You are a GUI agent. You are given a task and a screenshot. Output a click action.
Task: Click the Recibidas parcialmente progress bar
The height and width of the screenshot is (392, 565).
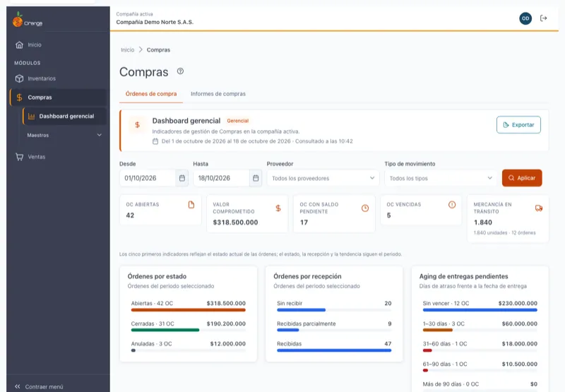pos(288,330)
